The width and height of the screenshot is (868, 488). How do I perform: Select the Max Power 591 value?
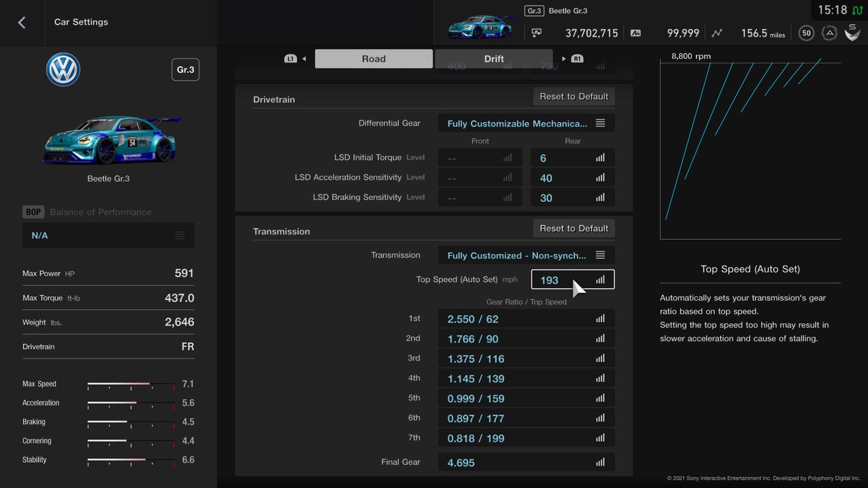point(184,273)
